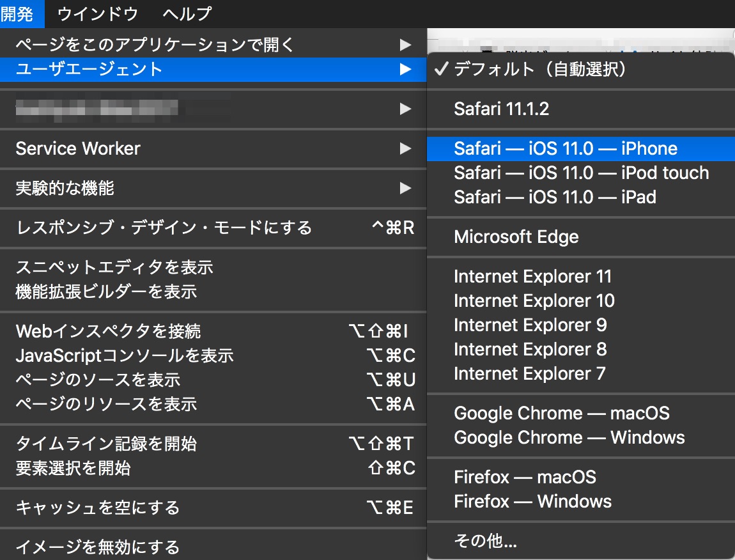The height and width of the screenshot is (560, 735).
Task: Choose Safari 11.1.2 user agent
Action: point(581,109)
